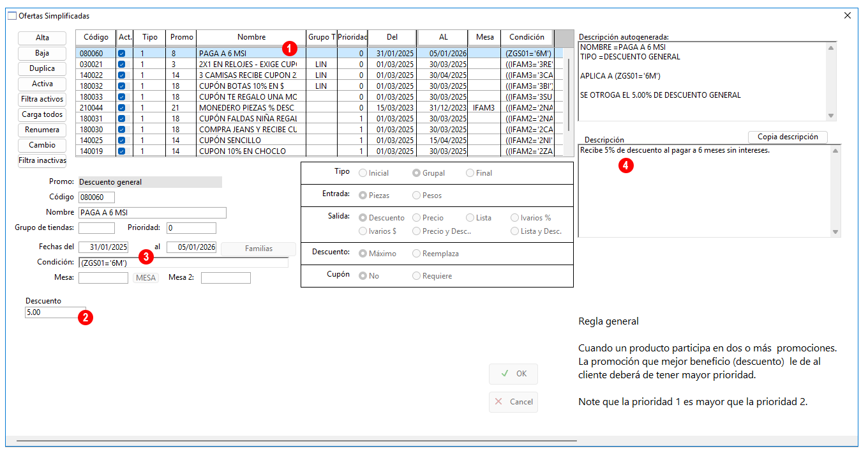
Task: Sort by the Código column header
Action: (x=96, y=38)
